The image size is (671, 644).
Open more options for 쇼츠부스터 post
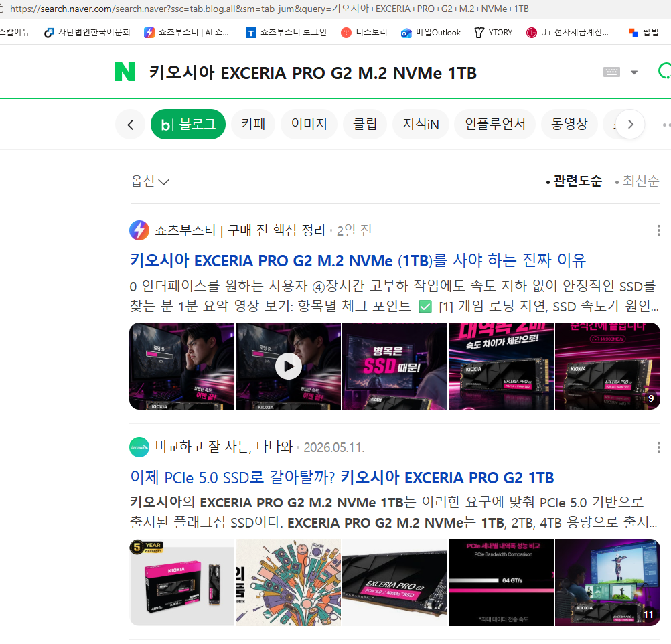coord(658,231)
